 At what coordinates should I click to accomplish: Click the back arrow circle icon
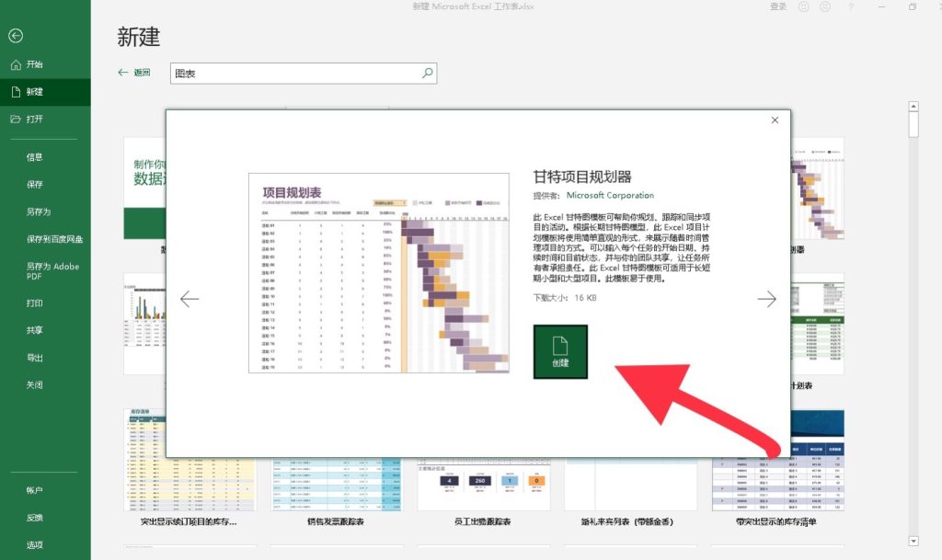point(16,36)
